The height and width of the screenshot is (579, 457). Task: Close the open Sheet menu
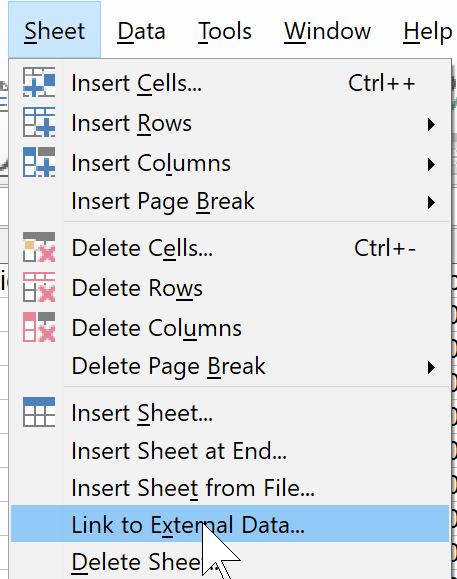pyautogui.click(x=55, y=31)
